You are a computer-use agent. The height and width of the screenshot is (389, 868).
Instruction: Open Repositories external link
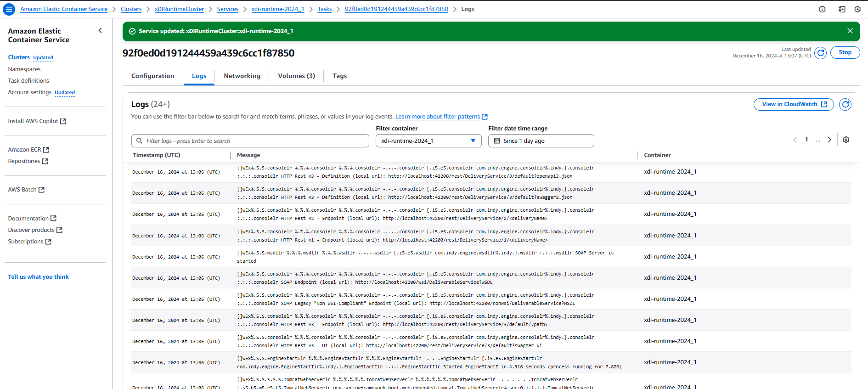pyautogui.click(x=28, y=161)
